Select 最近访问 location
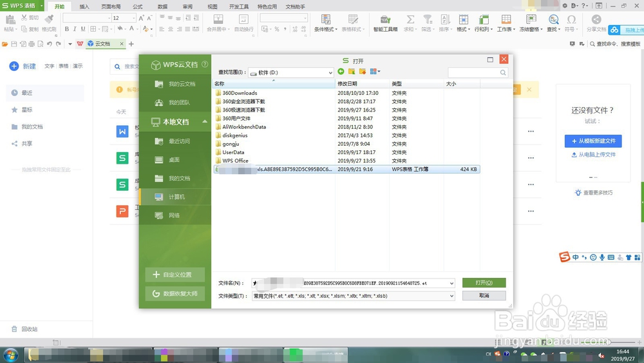The height and width of the screenshot is (363, 644). pyautogui.click(x=175, y=141)
